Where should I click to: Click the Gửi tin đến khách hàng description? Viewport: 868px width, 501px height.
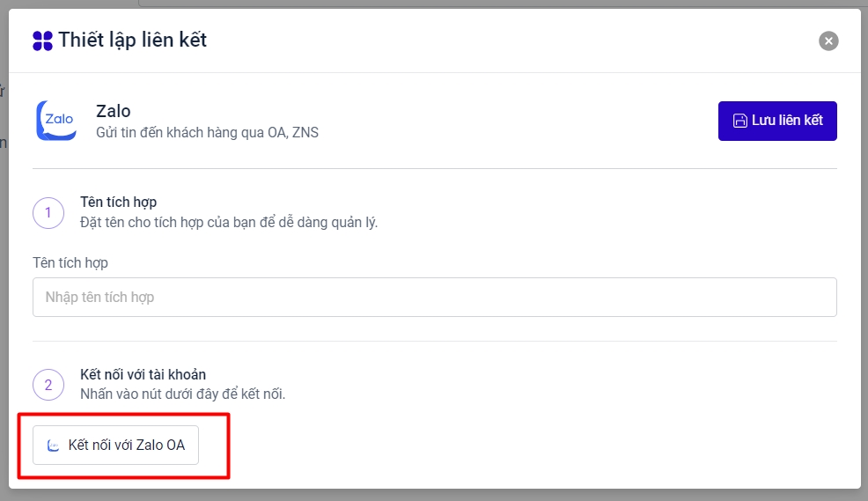(x=207, y=133)
